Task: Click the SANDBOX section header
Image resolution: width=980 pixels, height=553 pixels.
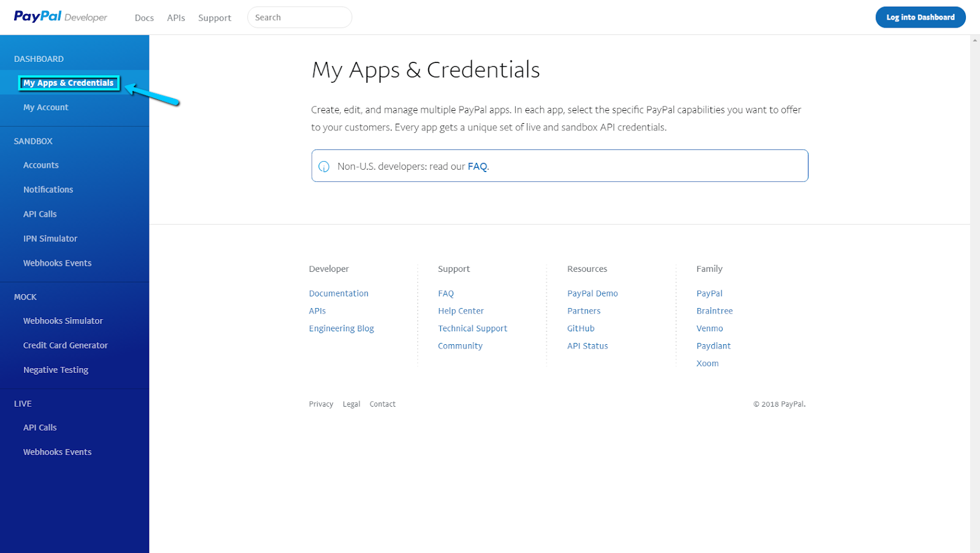Action: click(x=33, y=141)
